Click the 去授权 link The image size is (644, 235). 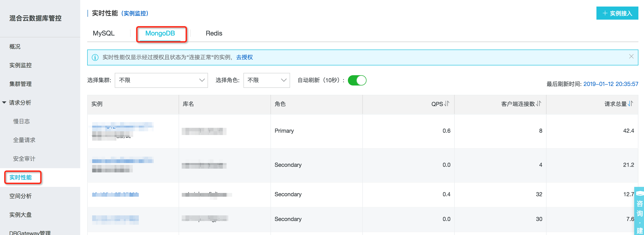244,57
